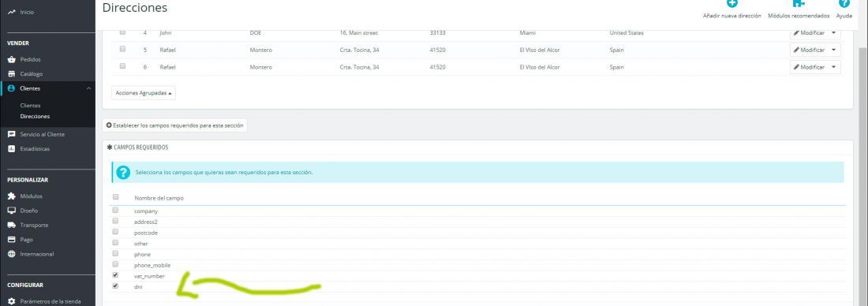Click the dni field name

pos(138,287)
